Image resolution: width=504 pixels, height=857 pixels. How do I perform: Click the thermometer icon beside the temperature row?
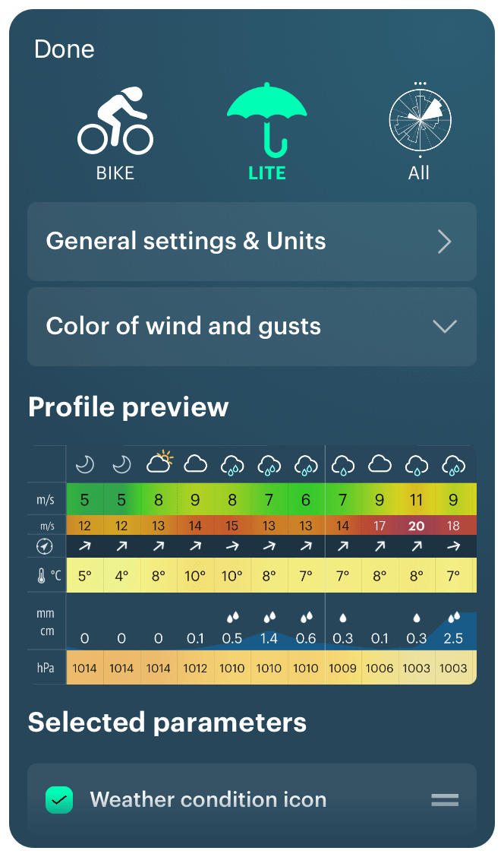point(43,575)
